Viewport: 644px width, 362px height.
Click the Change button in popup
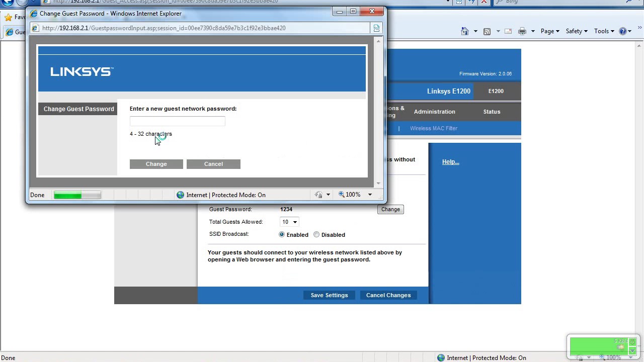coord(156,164)
